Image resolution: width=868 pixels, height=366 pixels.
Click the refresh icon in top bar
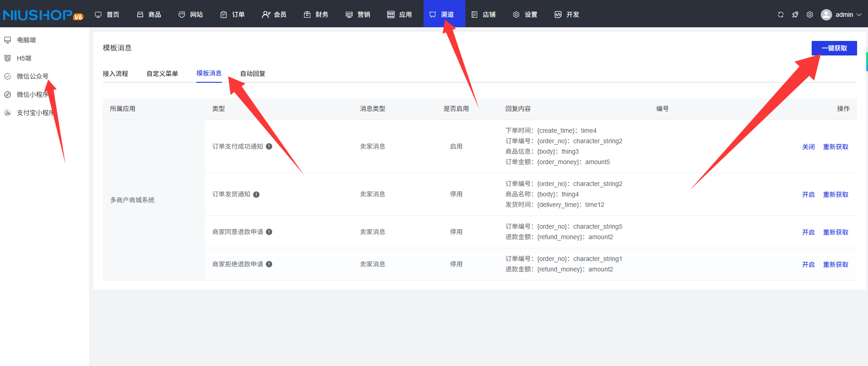pyautogui.click(x=781, y=15)
